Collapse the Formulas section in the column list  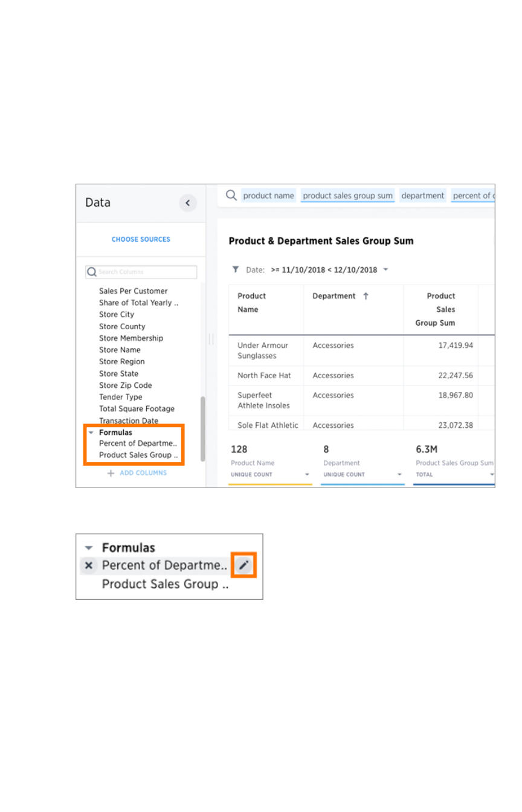point(91,433)
